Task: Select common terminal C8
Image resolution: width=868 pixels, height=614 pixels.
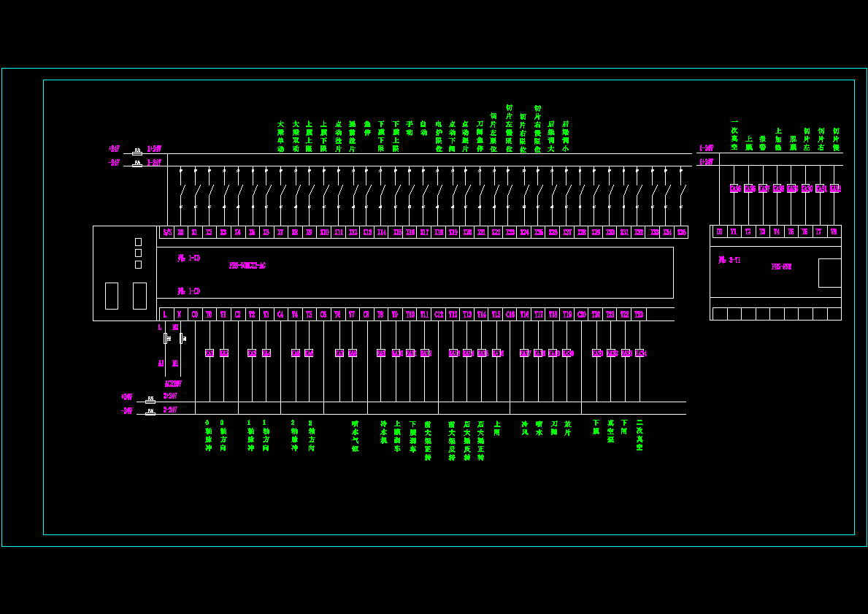Action: click(x=366, y=315)
